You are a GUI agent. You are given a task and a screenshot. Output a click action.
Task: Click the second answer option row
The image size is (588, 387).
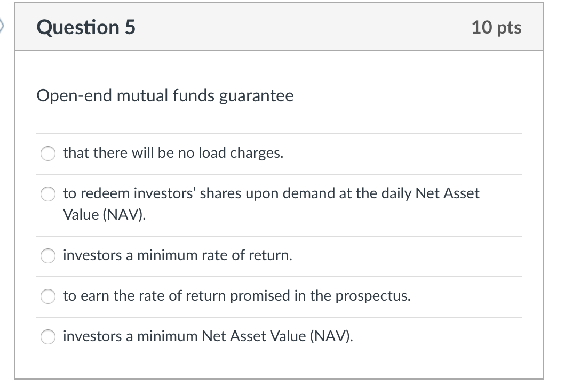(267, 204)
